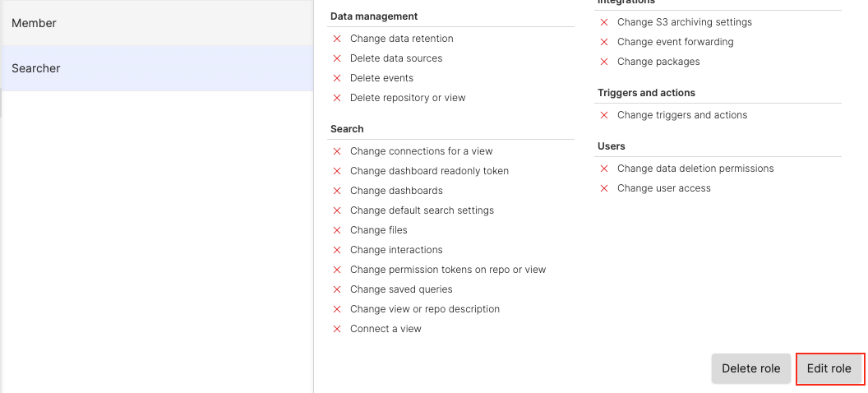The height and width of the screenshot is (393, 868).
Task: Click the Search section heading
Action: pyautogui.click(x=347, y=129)
